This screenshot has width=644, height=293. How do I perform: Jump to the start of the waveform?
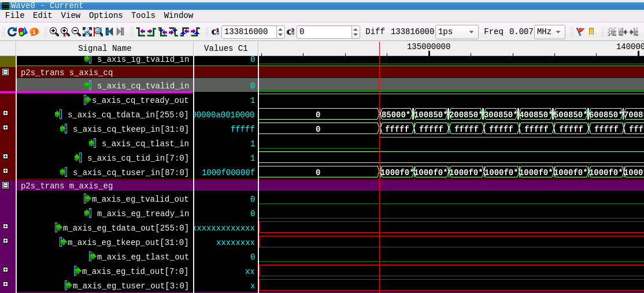109,32
